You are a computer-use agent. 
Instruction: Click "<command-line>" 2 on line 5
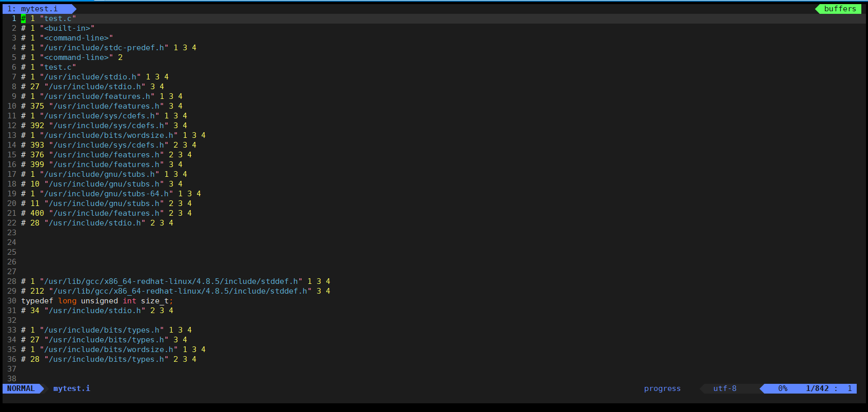pyautogui.click(x=81, y=57)
